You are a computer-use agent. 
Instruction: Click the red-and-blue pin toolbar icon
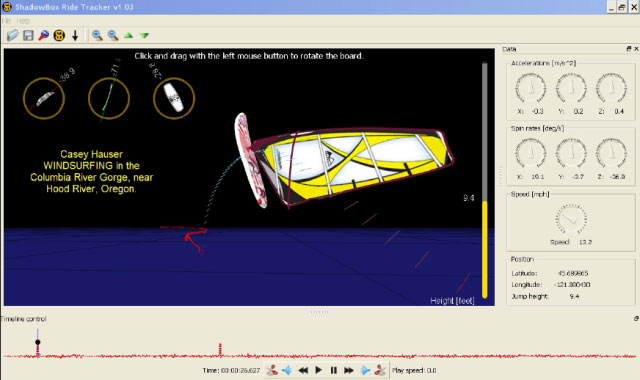[43, 36]
